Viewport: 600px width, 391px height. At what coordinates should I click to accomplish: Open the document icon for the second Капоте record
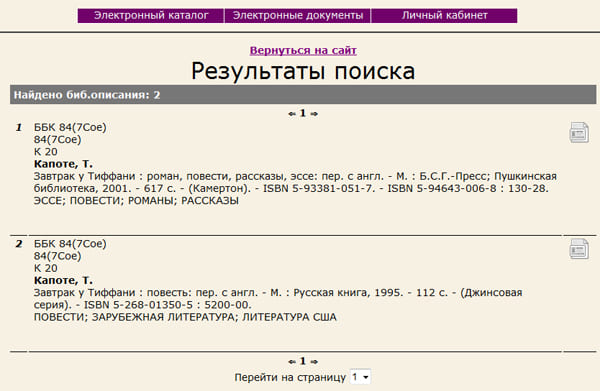coord(579,249)
